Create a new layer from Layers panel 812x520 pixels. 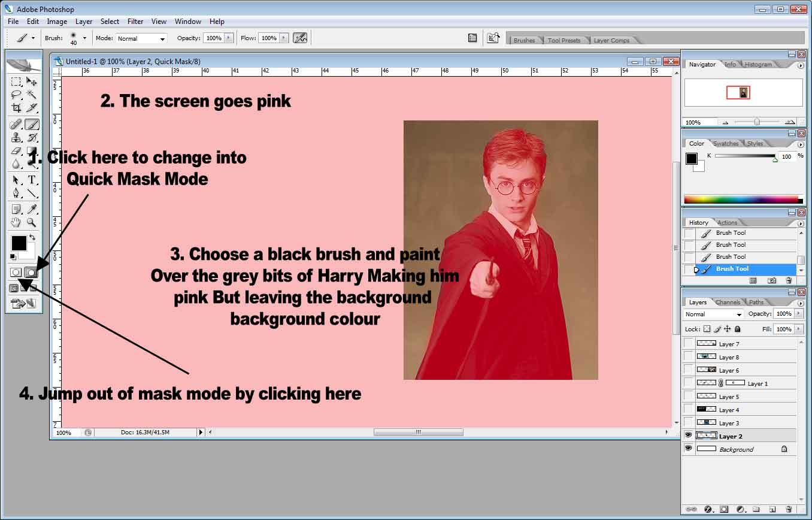coord(772,509)
